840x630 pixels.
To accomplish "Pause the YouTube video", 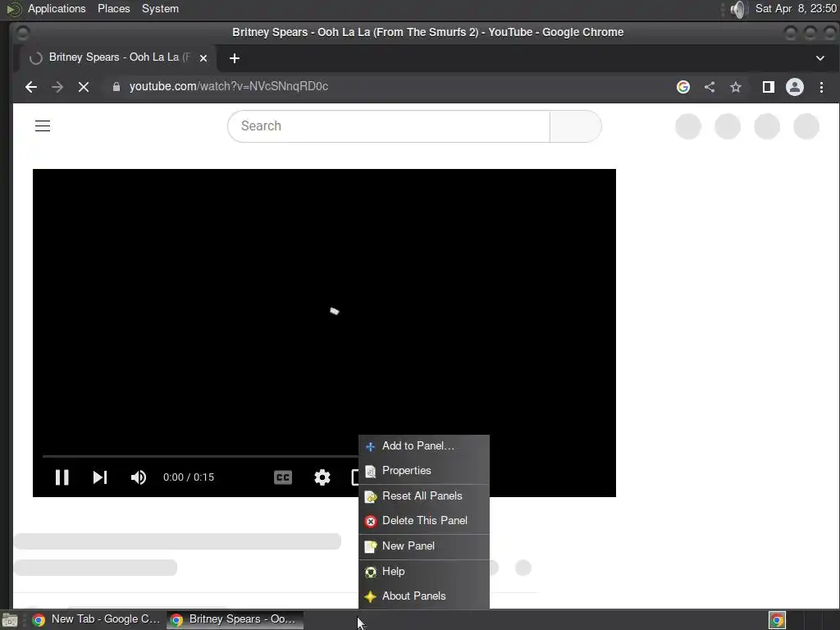I will click(62, 477).
